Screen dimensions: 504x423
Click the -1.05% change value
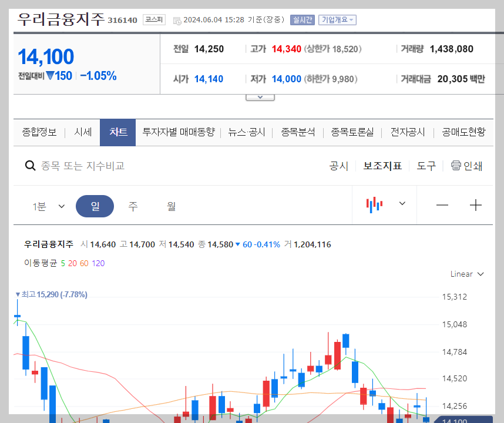pos(98,76)
